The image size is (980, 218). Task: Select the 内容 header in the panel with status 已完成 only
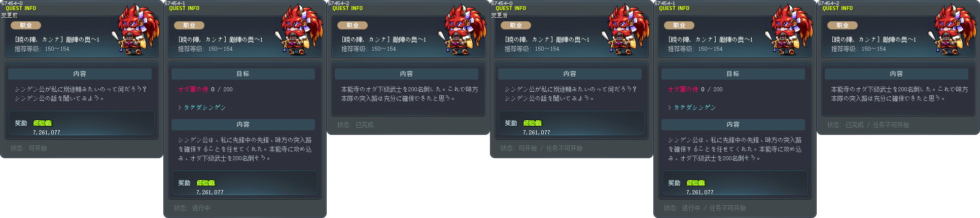click(406, 74)
